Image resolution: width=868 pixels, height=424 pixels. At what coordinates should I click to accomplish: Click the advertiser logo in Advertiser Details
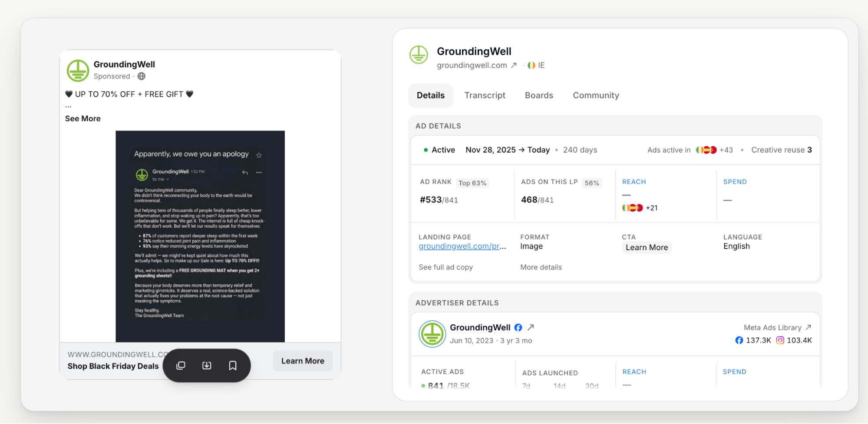[432, 334]
